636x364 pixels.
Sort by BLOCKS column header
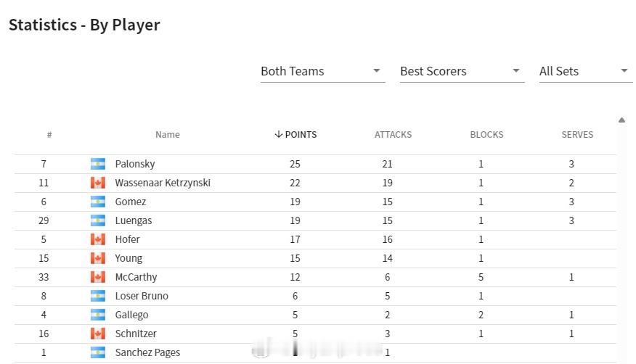click(x=486, y=134)
